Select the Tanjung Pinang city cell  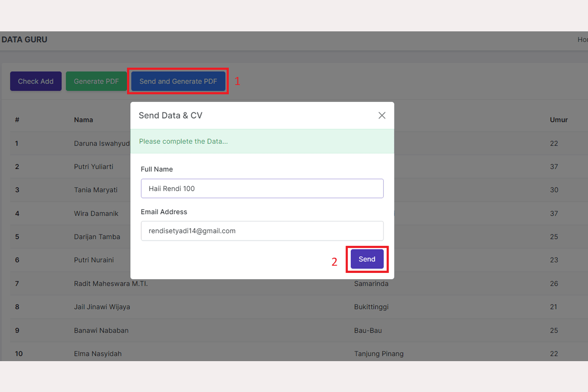point(379,354)
